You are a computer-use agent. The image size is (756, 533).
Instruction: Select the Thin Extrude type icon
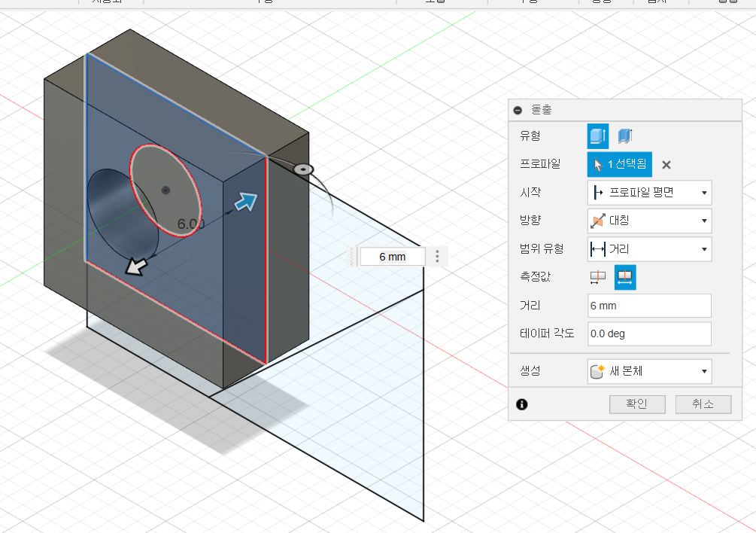pyautogui.click(x=625, y=136)
